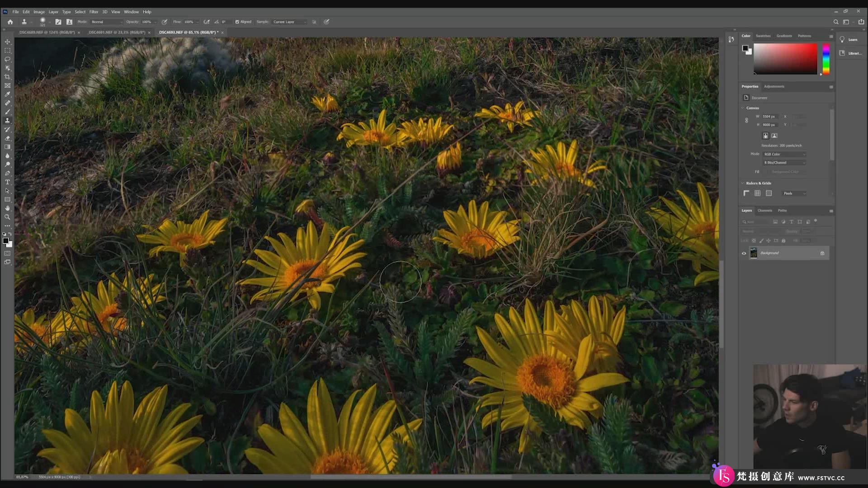This screenshot has width=868, height=488.
Task: Toggle the Clone Source panel icon
Action: coord(69,22)
